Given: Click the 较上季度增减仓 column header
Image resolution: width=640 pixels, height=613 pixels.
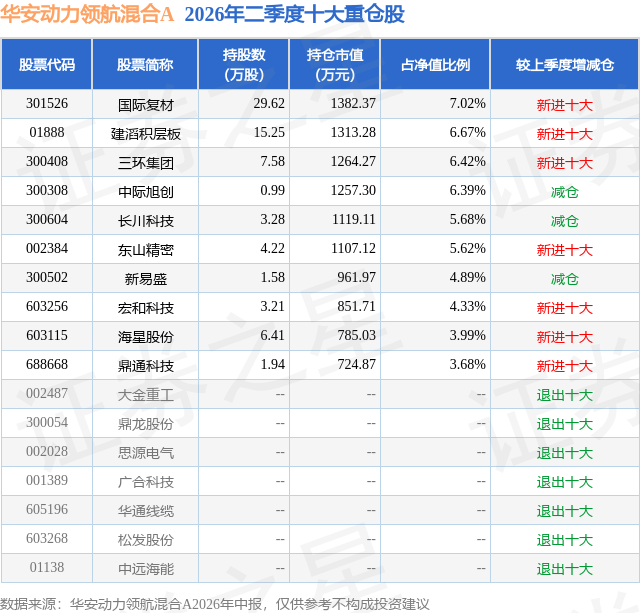Looking at the screenshot, I should pos(564,64).
